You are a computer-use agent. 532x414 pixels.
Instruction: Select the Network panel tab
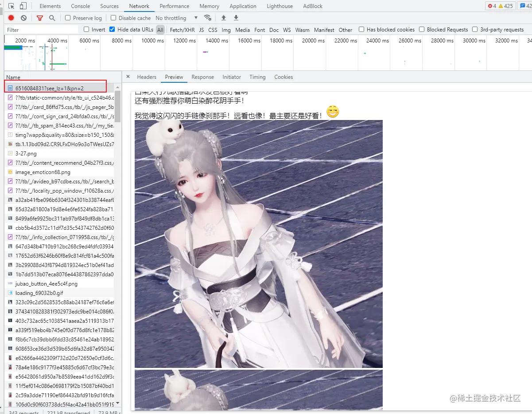[139, 6]
